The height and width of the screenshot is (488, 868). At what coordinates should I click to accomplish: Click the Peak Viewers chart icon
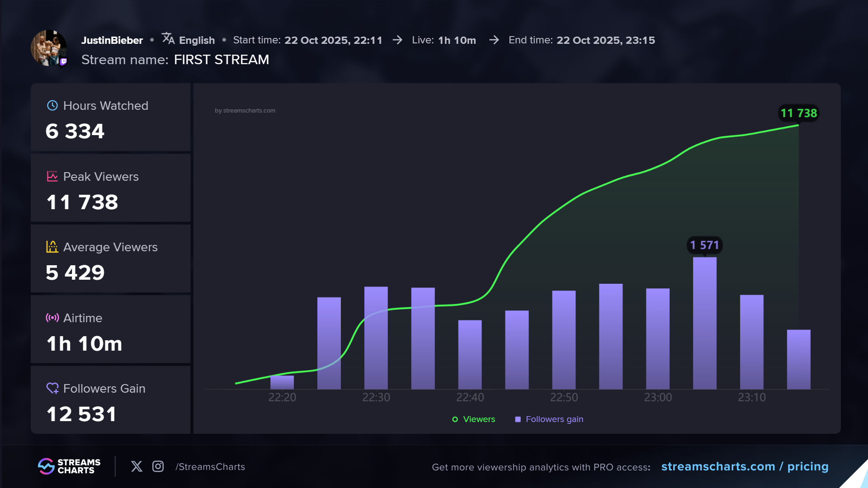(x=52, y=176)
